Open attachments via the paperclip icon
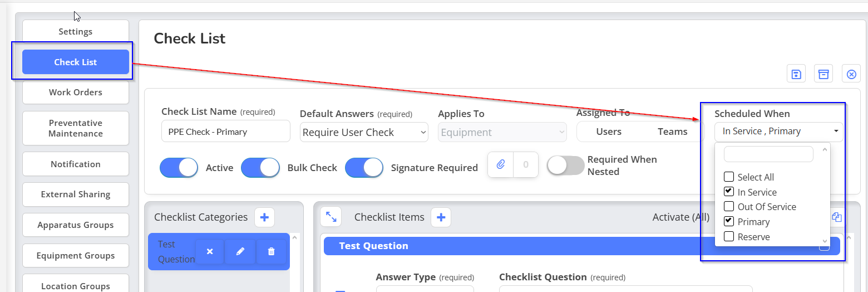 tap(501, 164)
